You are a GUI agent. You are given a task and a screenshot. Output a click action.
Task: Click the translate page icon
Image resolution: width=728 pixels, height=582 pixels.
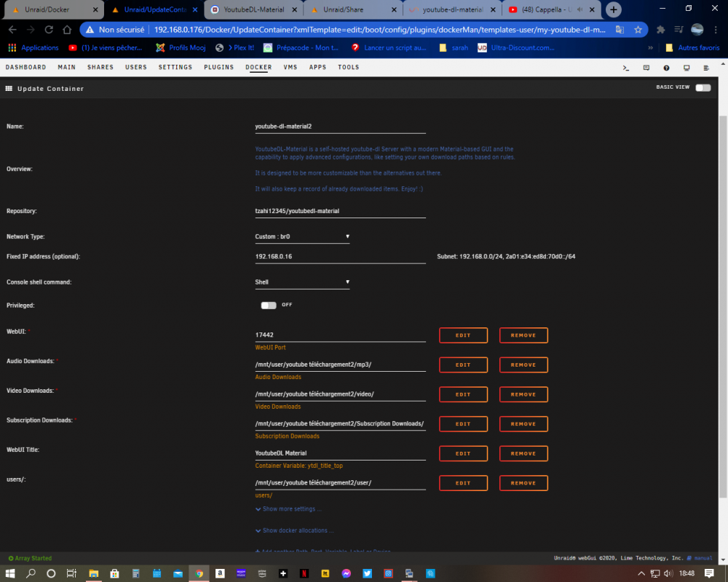coord(620,30)
